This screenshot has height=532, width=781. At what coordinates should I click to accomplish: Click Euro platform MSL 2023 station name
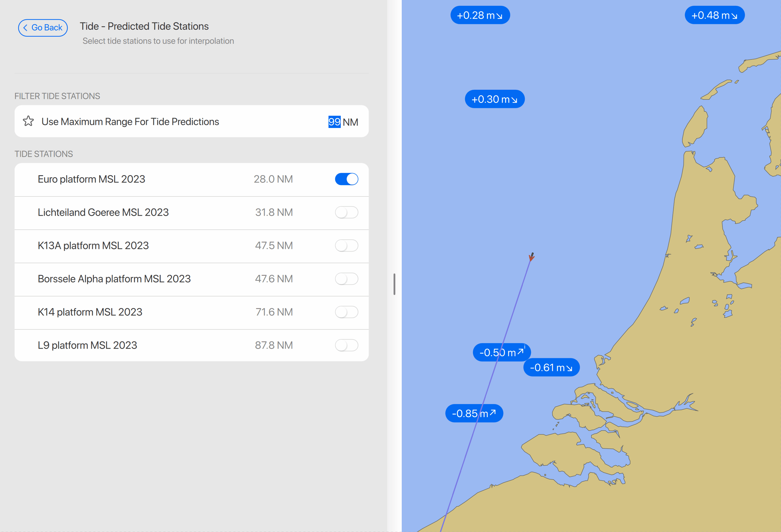tap(91, 179)
